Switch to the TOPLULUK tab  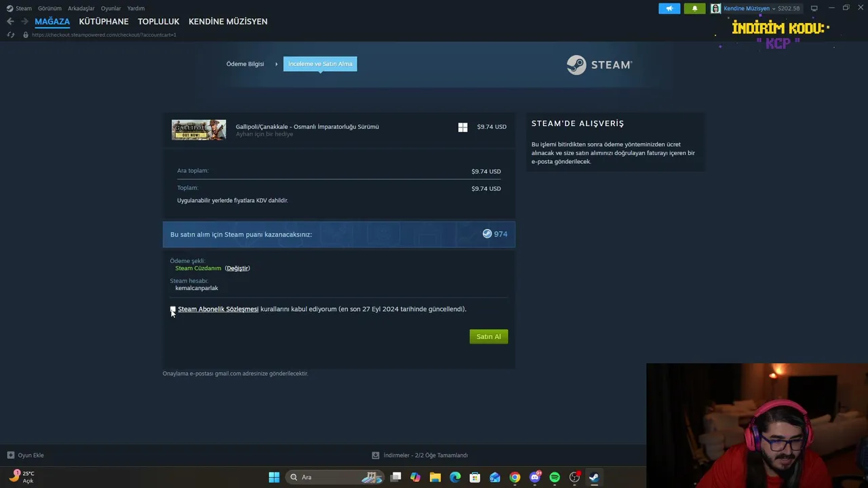(x=159, y=22)
